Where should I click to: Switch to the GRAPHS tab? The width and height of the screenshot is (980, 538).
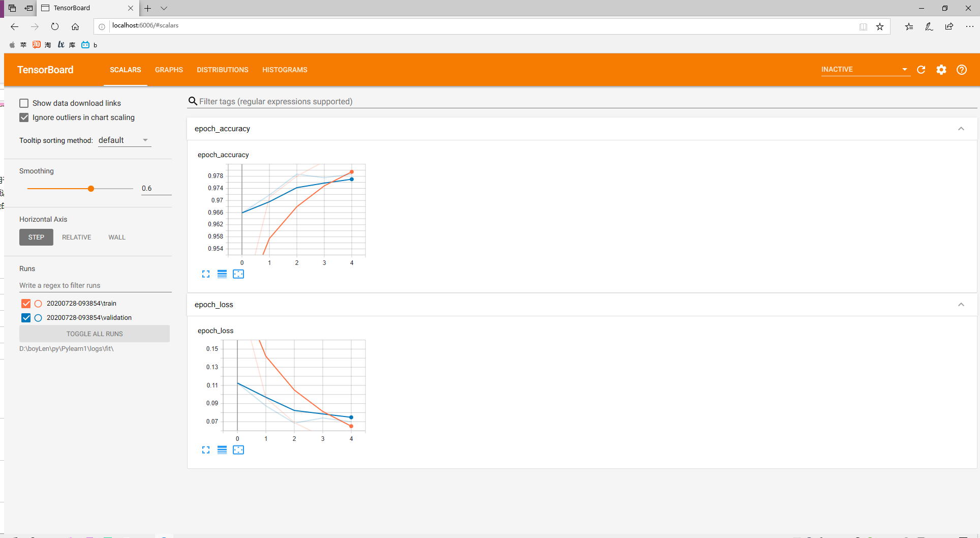[x=169, y=70]
